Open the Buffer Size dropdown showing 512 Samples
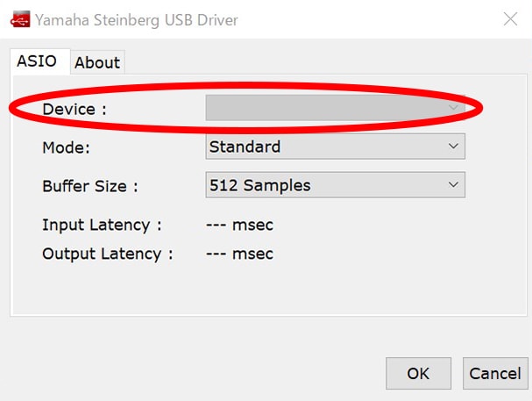This screenshot has height=401, width=532. (x=324, y=185)
